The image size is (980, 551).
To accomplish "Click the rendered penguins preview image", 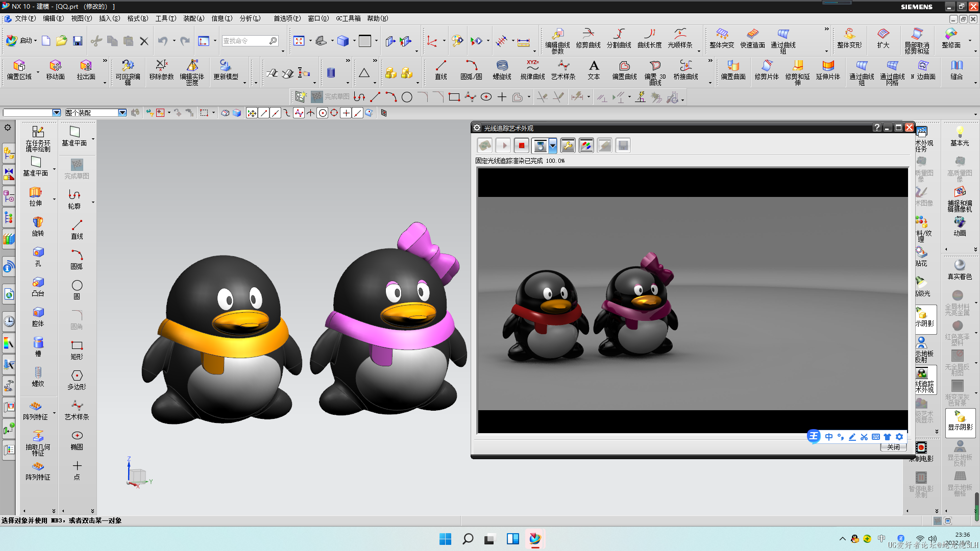I will [x=693, y=300].
